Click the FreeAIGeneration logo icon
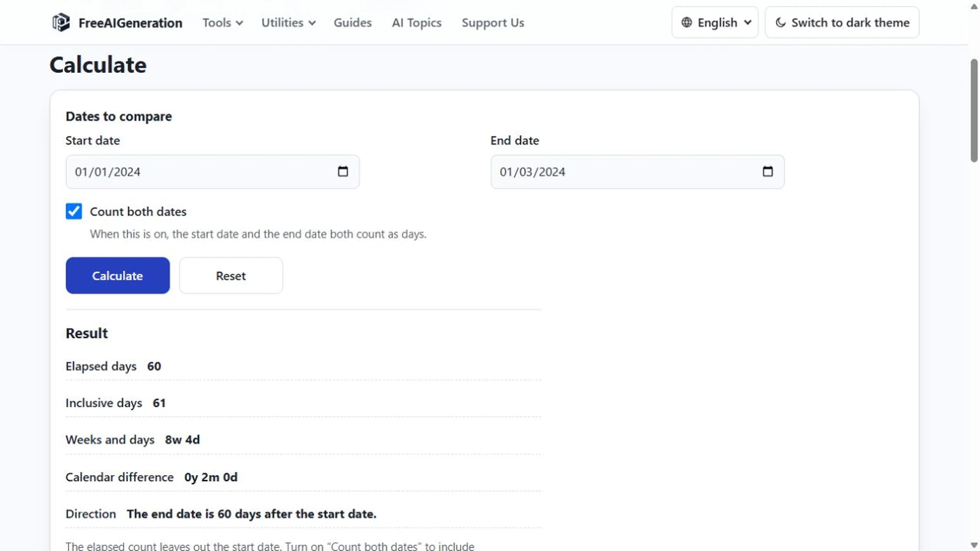The image size is (980, 551). coord(61,23)
